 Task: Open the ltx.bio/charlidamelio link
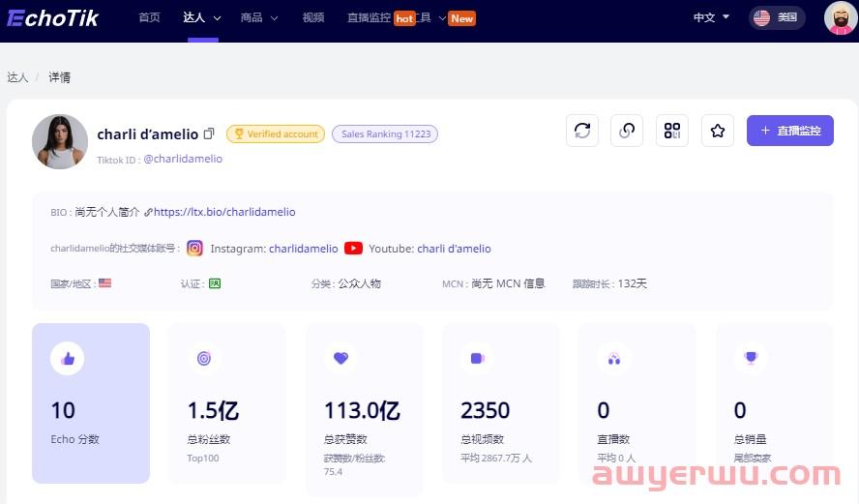click(224, 212)
